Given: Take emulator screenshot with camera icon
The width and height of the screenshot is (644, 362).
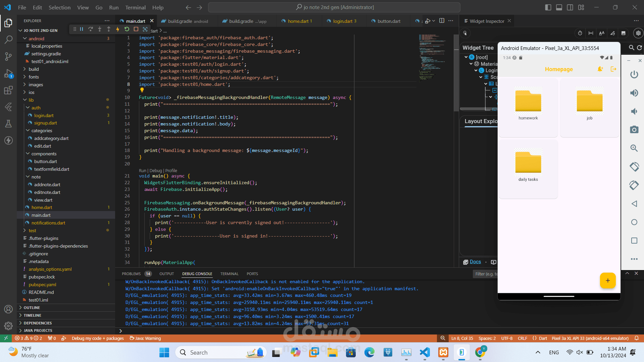Looking at the screenshot, I should [x=634, y=130].
